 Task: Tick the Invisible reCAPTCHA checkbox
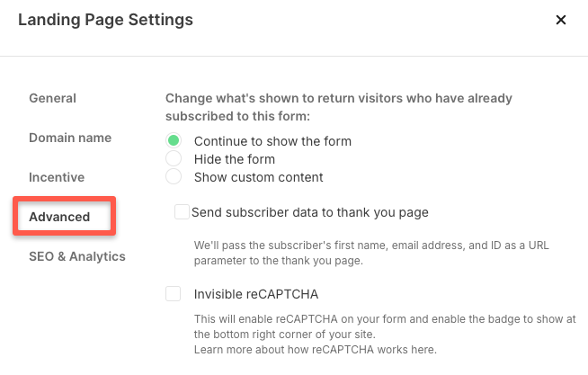[x=174, y=293]
